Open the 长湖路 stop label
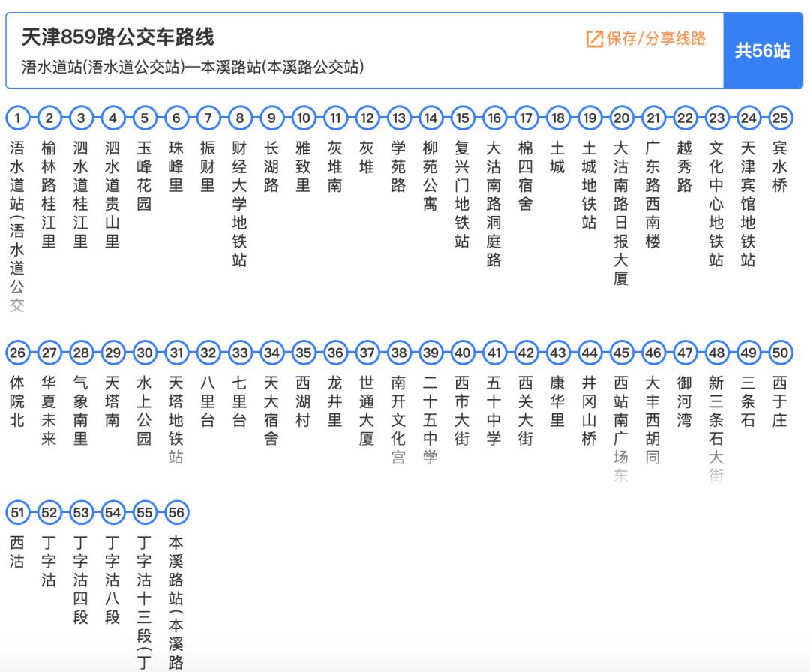 271,166
